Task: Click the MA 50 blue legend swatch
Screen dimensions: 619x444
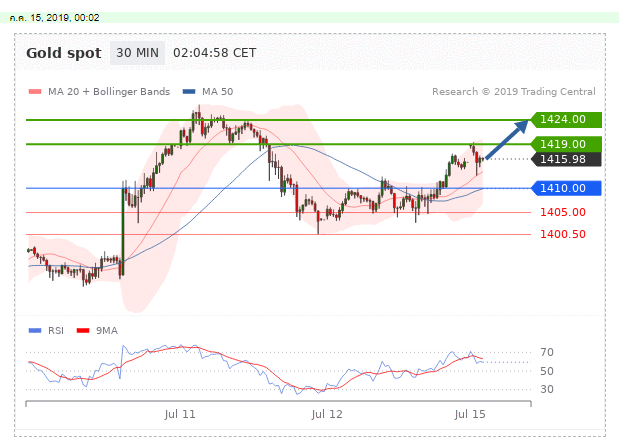Action: (189, 92)
